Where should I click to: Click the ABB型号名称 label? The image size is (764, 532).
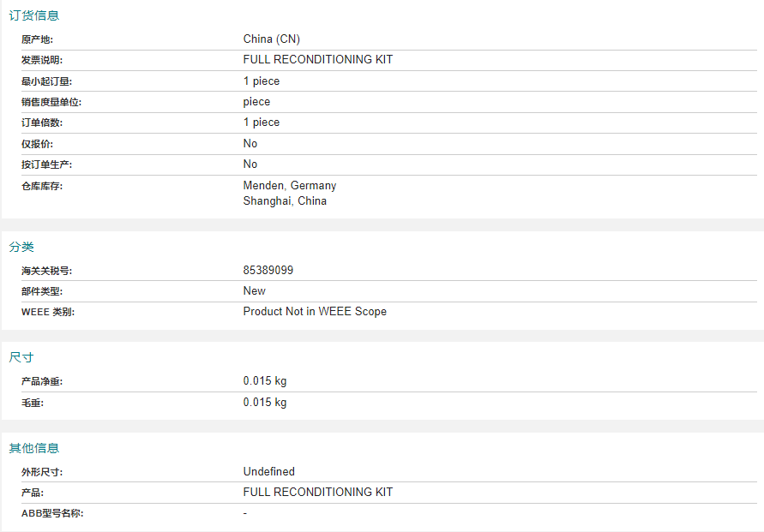click(x=52, y=513)
